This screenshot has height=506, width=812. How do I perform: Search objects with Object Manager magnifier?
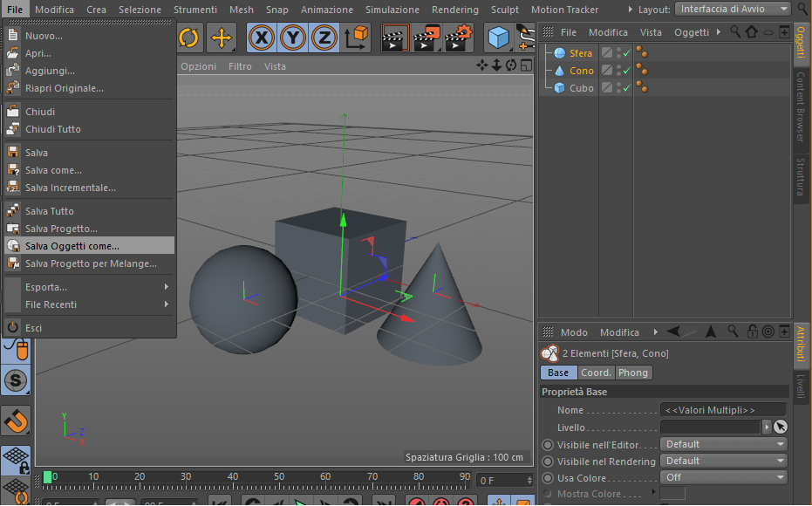pos(735,32)
